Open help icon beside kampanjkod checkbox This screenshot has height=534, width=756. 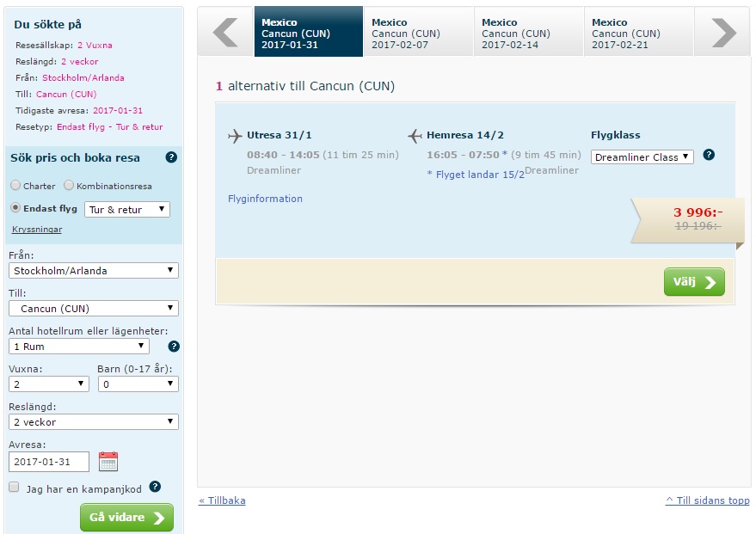(155, 487)
